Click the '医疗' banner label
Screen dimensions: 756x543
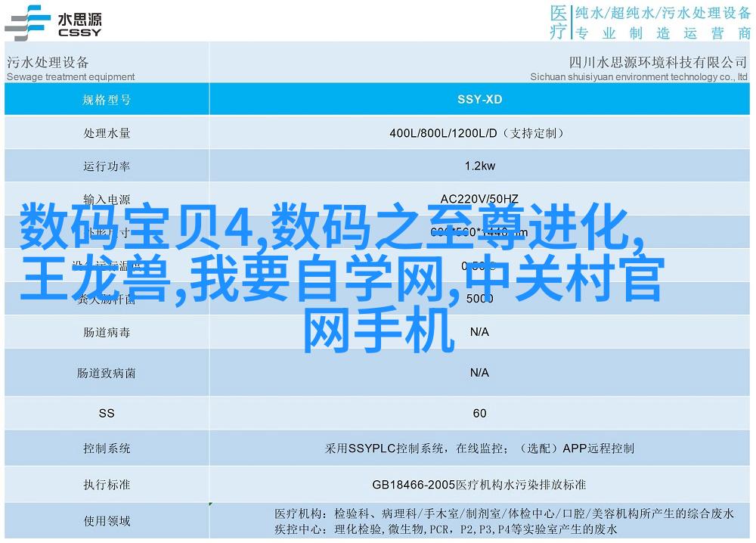559,22
